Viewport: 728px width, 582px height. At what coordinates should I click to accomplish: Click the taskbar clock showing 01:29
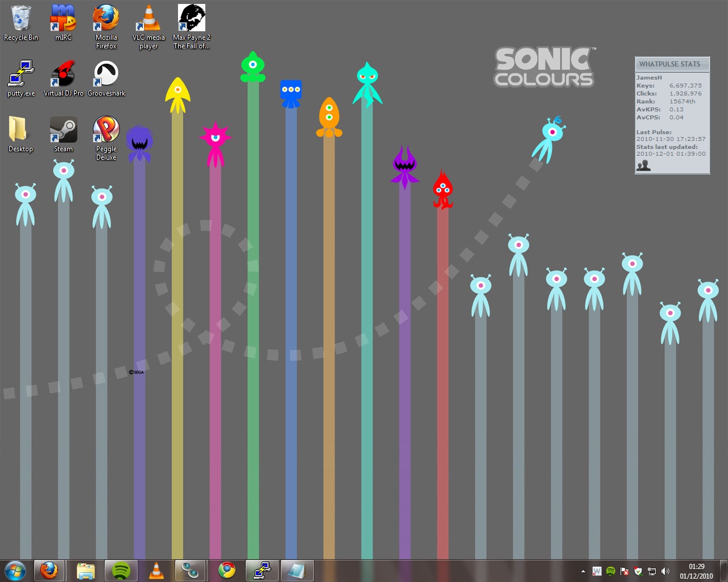click(x=696, y=571)
